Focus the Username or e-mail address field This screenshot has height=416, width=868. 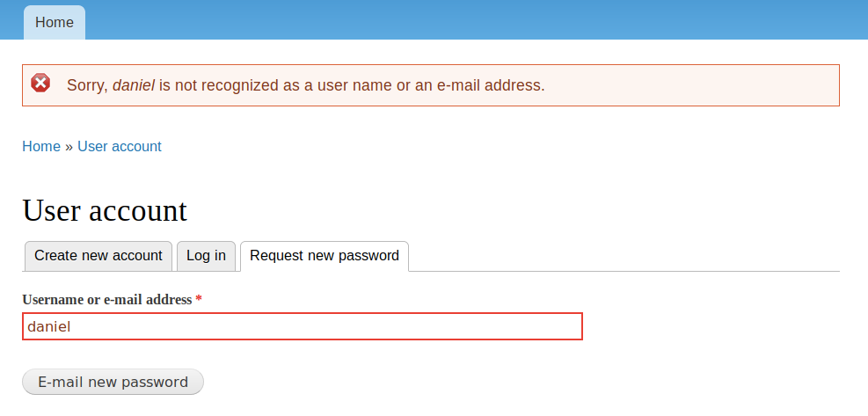(302, 326)
